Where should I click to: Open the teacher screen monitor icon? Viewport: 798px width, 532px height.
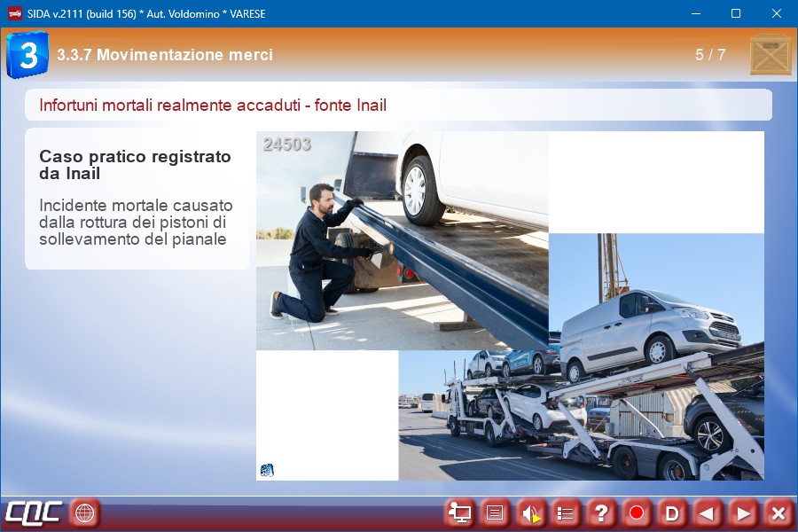459,512
